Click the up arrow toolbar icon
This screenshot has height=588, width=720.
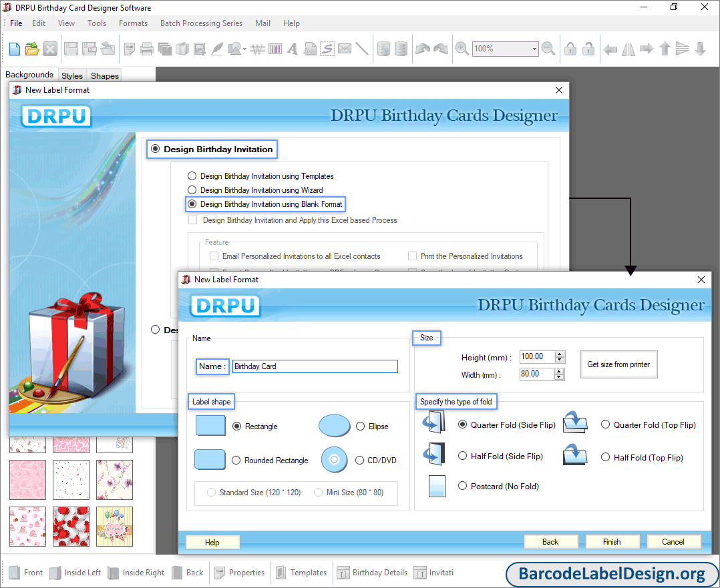click(665, 49)
